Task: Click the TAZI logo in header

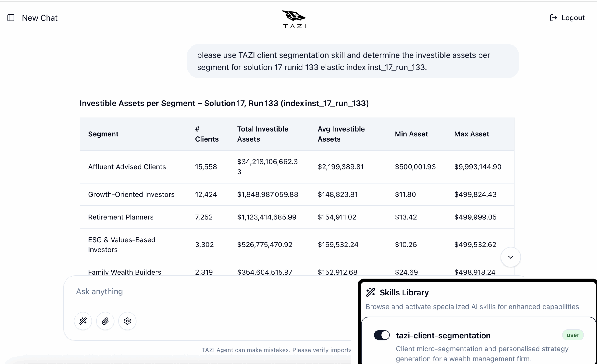Action: tap(294, 19)
